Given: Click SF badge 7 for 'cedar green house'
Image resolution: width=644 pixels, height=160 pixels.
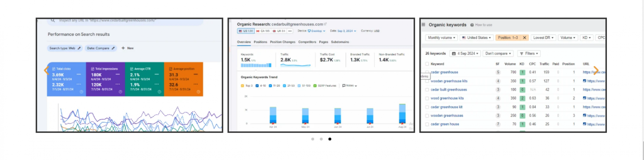Looking at the screenshot, I should tap(498, 124).
